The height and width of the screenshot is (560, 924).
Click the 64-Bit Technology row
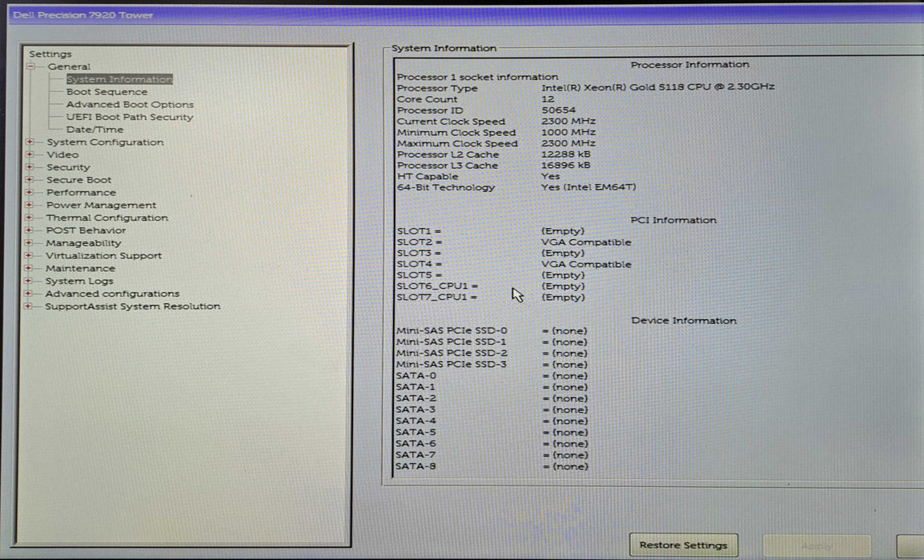click(516, 187)
